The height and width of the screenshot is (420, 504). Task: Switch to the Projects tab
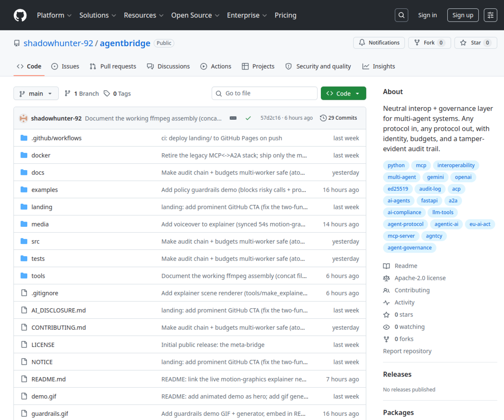point(258,66)
